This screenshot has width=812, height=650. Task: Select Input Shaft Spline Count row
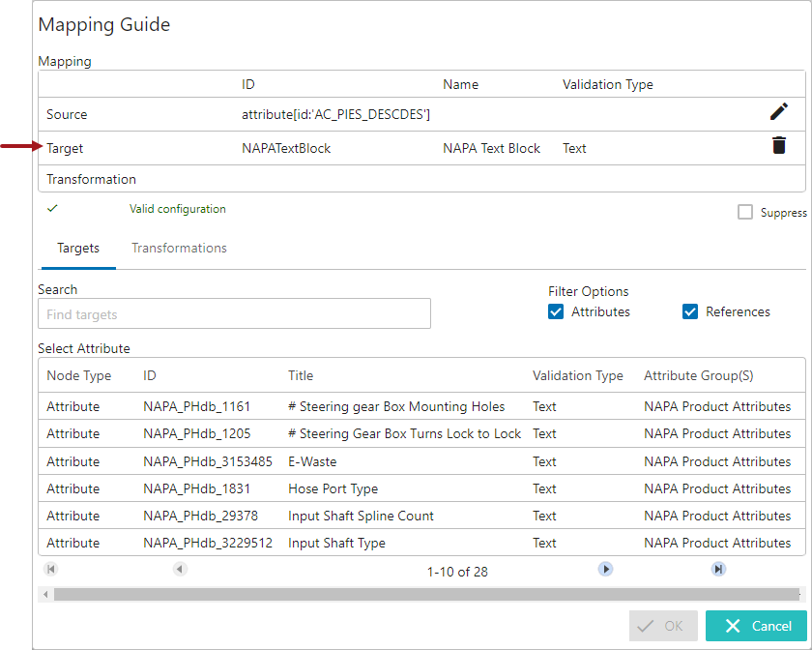coord(421,516)
